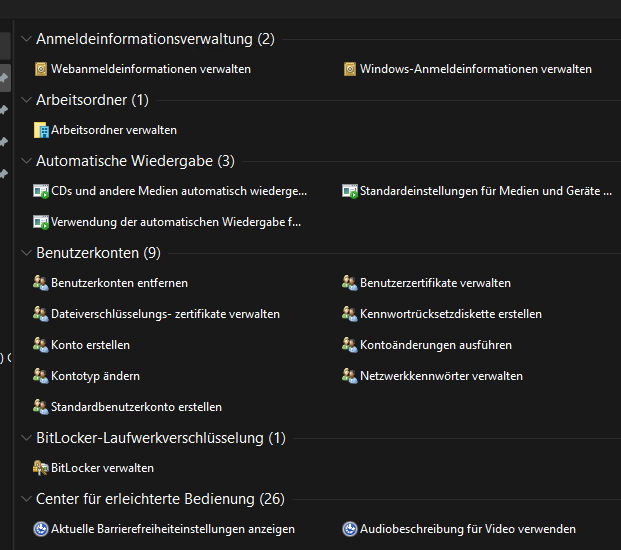The height and width of the screenshot is (550, 621).
Task: Collapse the Anmeldeinformationsverwaltung group chevron
Action: click(27, 39)
